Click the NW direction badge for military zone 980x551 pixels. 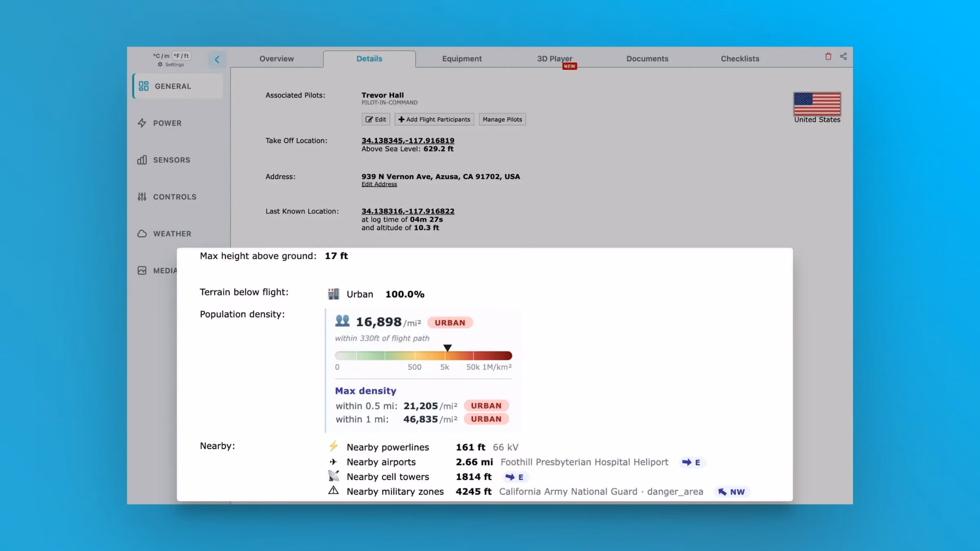(x=732, y=492)
